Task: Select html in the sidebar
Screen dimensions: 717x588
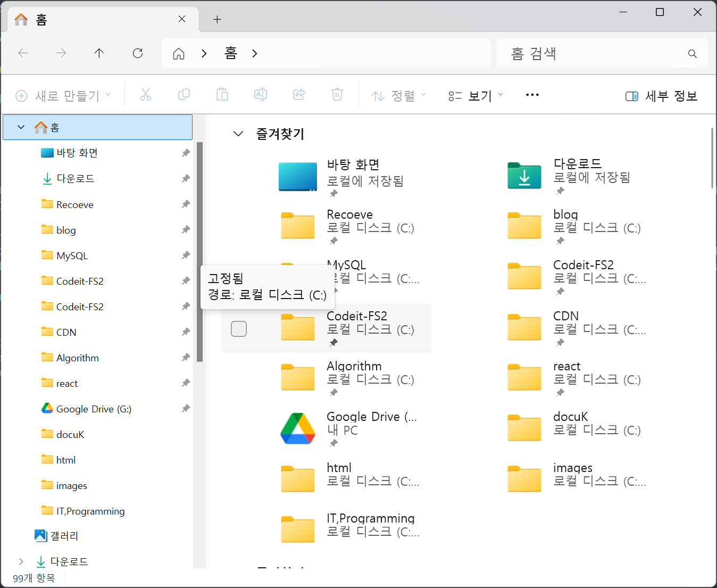Action: (66, 460)
